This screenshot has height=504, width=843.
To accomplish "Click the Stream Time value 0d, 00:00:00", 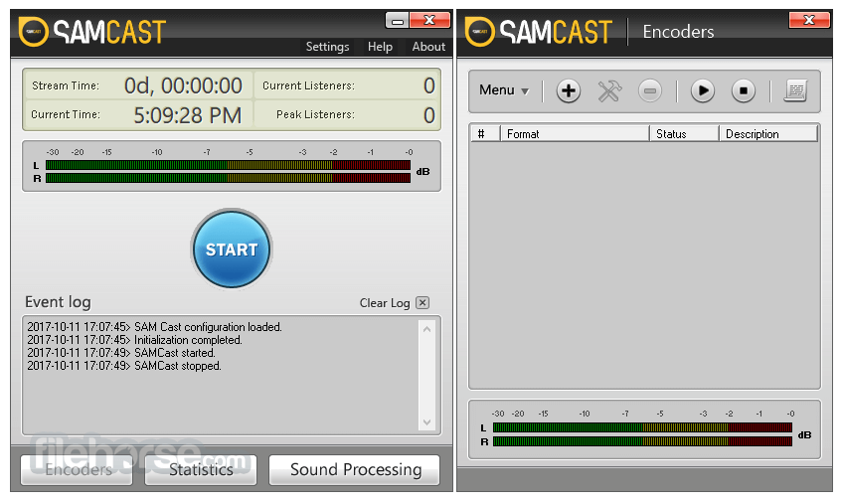I will click(183, 85).
